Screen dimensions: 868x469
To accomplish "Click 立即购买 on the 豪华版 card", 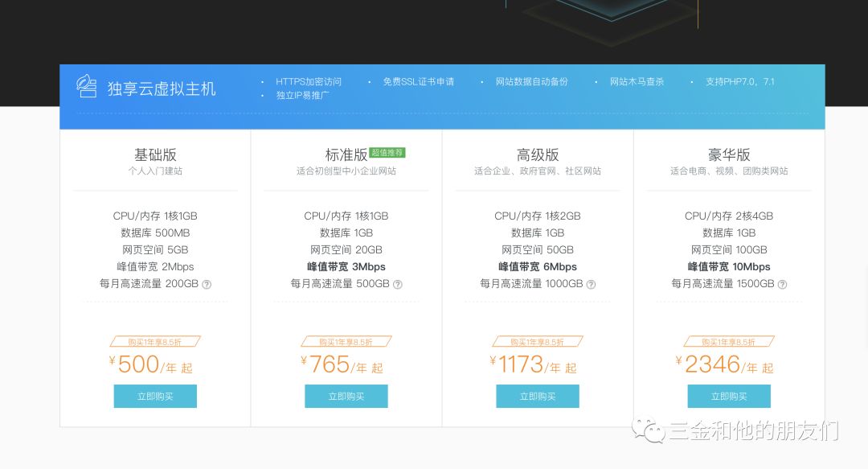I will [728, 396].
